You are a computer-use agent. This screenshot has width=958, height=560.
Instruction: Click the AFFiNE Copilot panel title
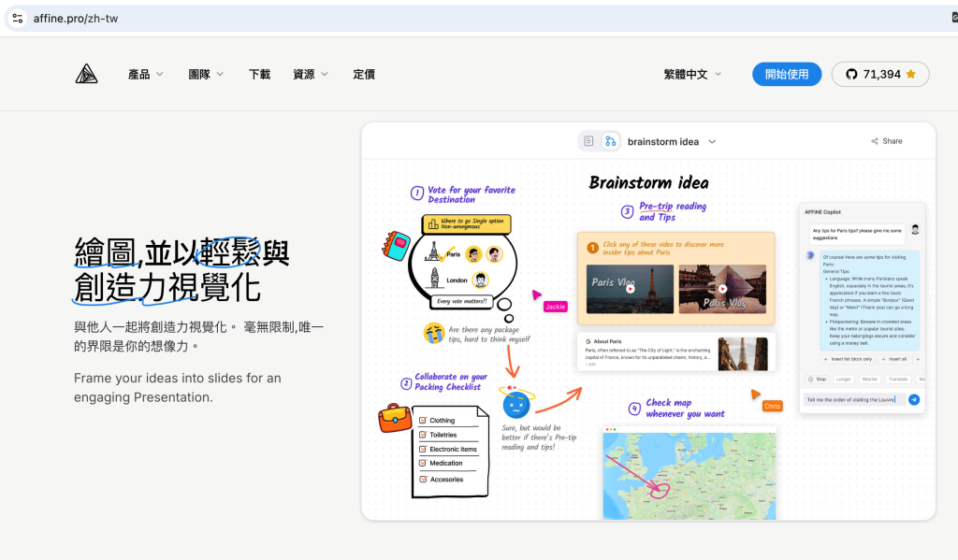click(822, 212)
